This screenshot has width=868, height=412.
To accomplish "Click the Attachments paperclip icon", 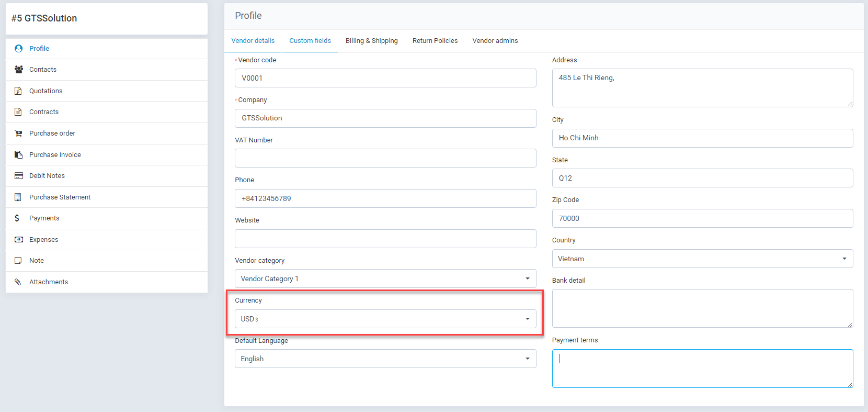I will (x=18, y=282).
